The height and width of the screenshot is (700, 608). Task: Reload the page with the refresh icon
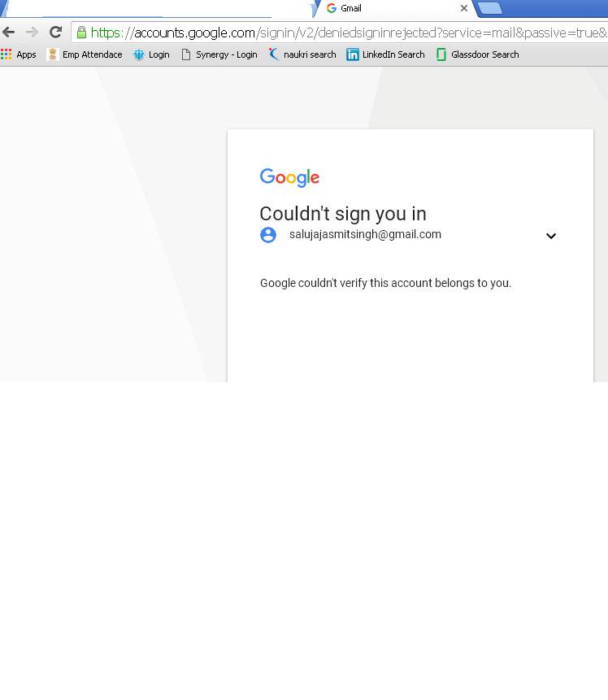[56, 33]
